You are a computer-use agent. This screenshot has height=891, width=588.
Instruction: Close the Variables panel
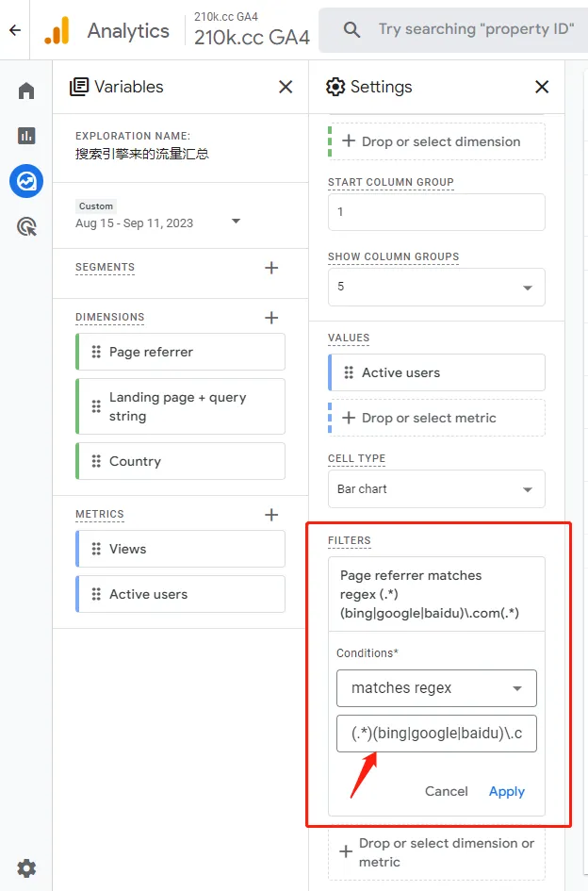pyautogui.click(x=286, y=87)
